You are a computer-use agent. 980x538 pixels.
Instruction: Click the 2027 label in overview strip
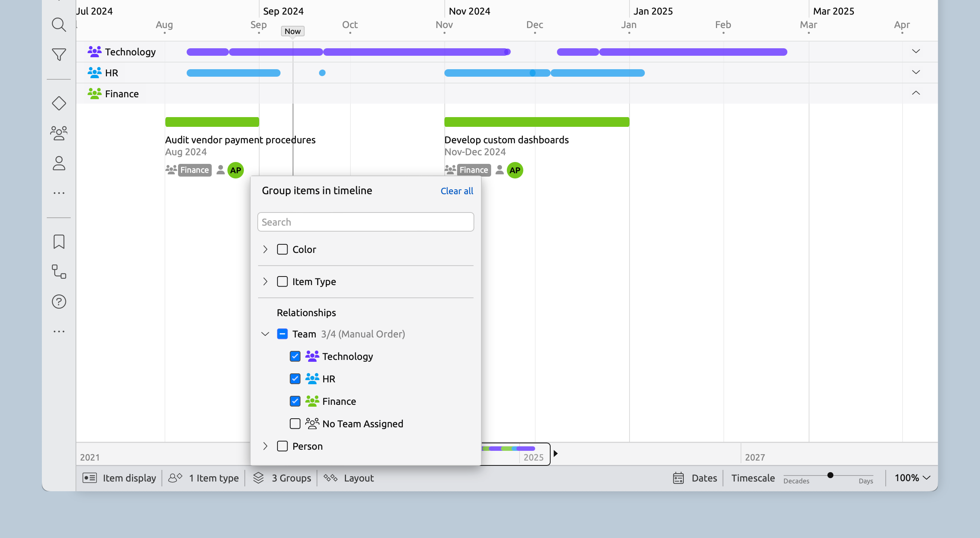pos(755,457)
